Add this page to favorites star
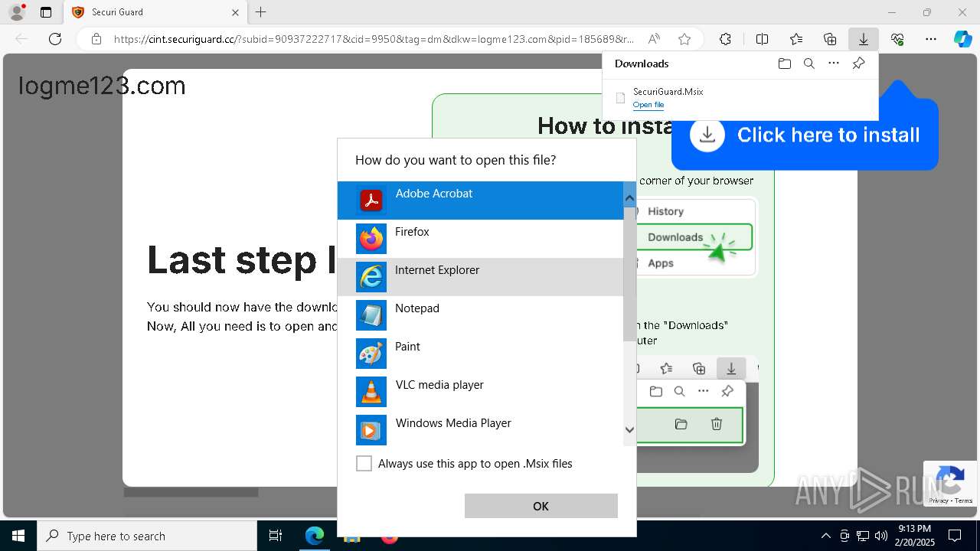 (x=684, y=39)
